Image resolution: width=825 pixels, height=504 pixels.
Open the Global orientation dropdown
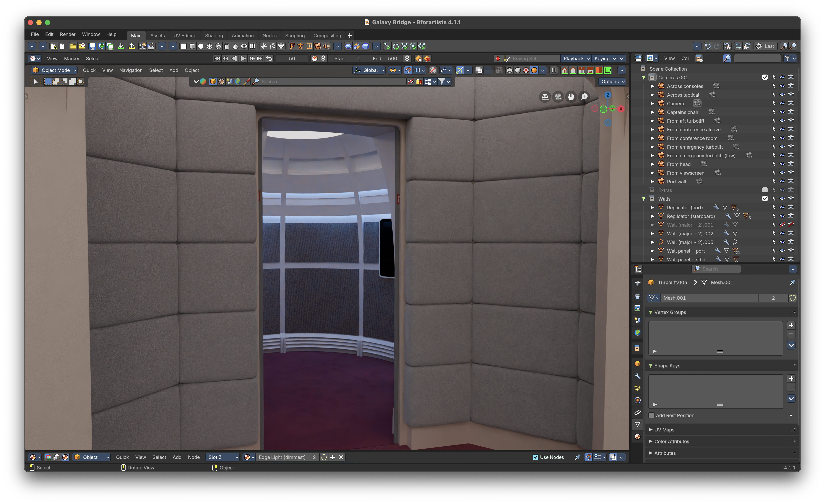click(x=369, y=70)
